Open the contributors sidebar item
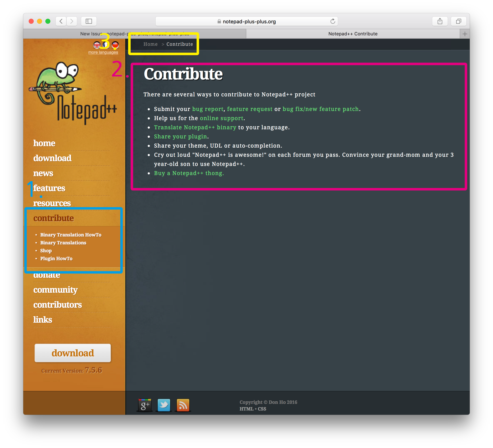Viewport: 493px width, 448px height. pyautogui.click(x=57, y=305)
